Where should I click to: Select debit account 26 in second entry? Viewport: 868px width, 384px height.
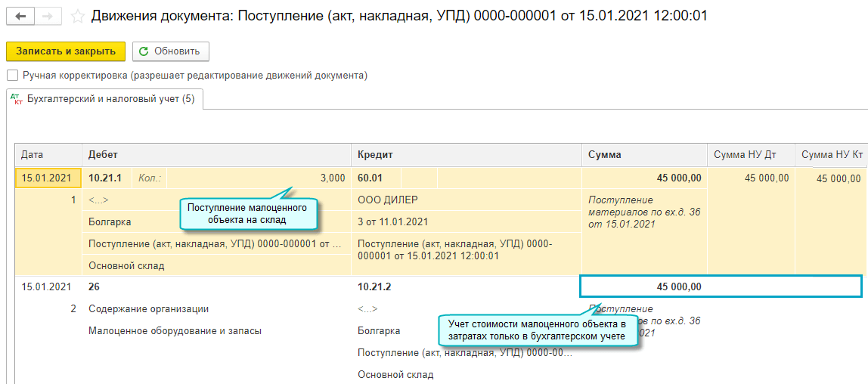[x=95, y=287]
